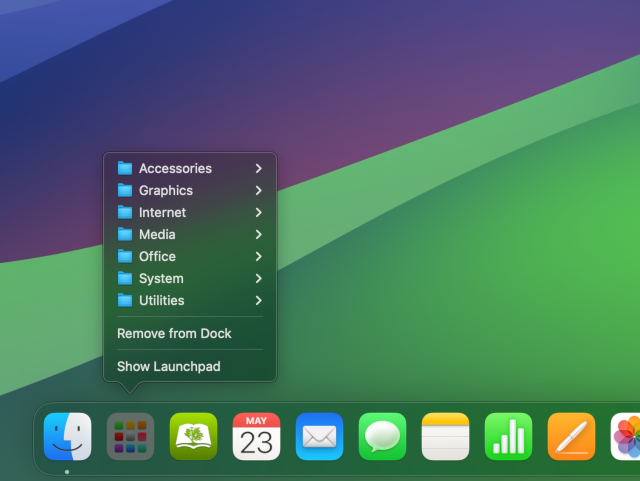
Task: Expand the Internet submenu arrow
Action: (258, 212)
